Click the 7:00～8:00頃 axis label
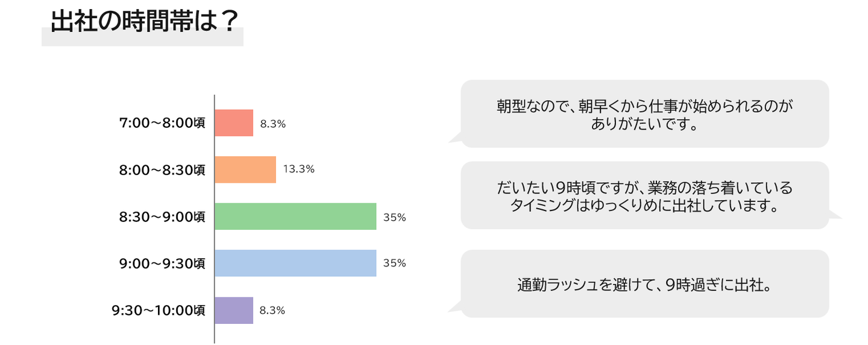This screenshot has width=868, height=345. tap(162, 123)
